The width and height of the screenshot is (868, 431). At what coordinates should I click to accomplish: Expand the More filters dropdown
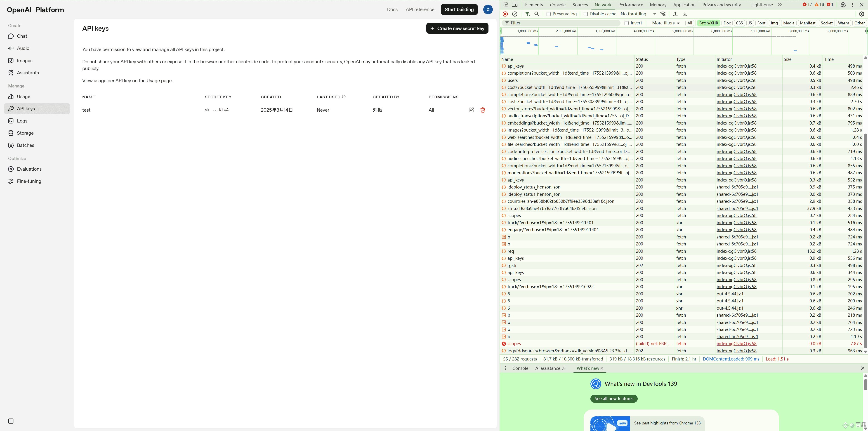[665, 23]
